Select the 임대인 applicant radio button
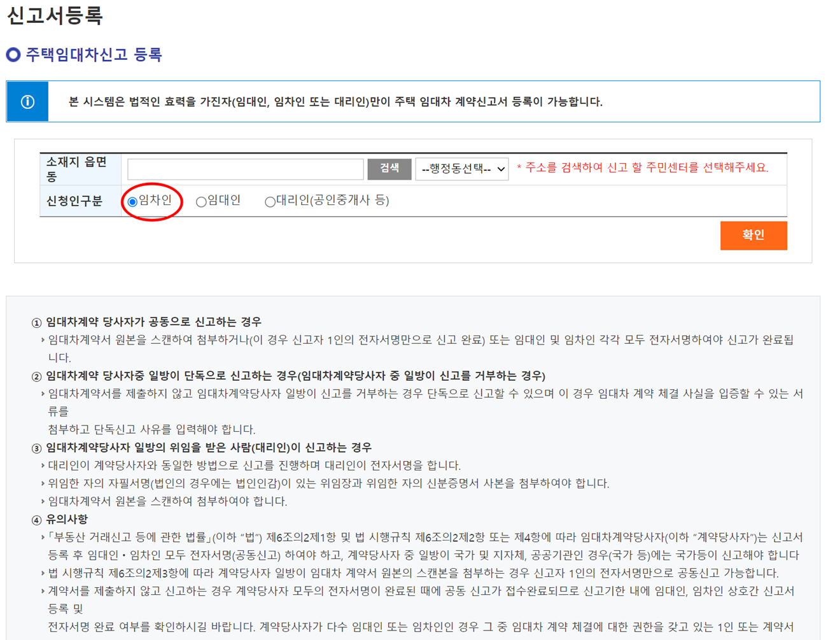Viewport: 840px width, 640px height. pyautogui.click(x=201, y=201)
